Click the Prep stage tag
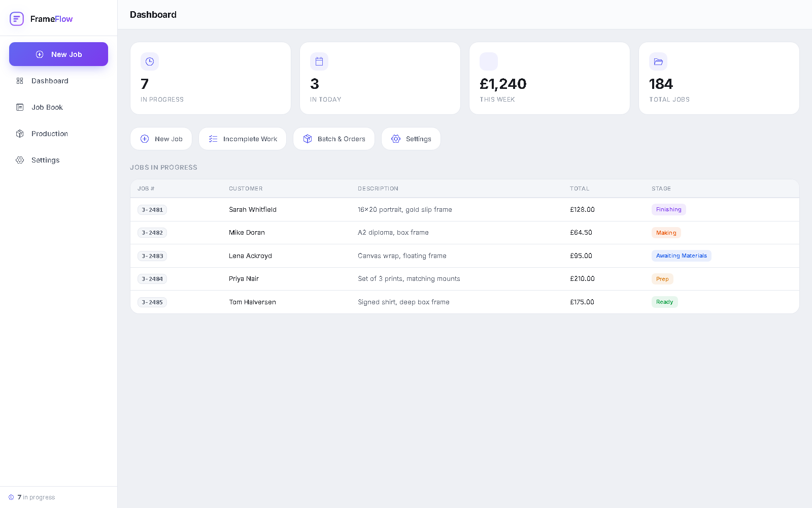Image resolution: width=812 pixels, height=508 pixels. 662,279
